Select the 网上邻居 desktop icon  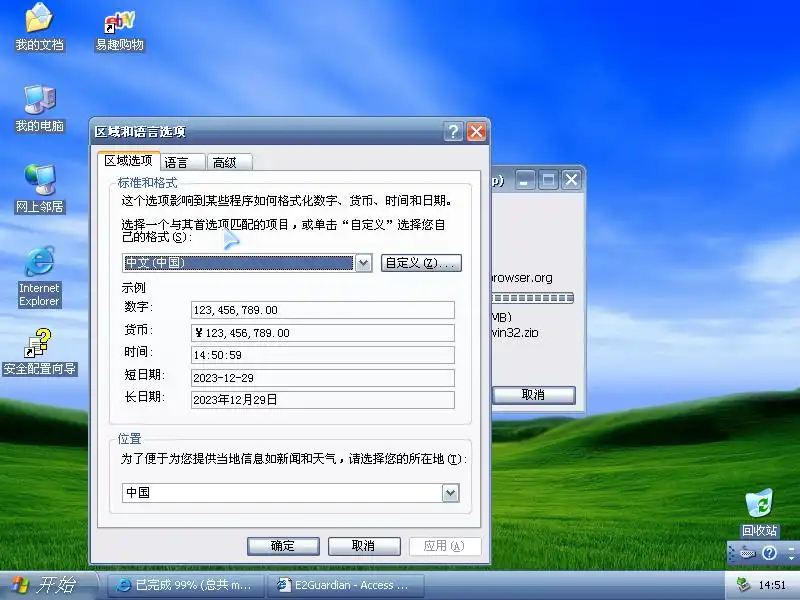(39, 189)
